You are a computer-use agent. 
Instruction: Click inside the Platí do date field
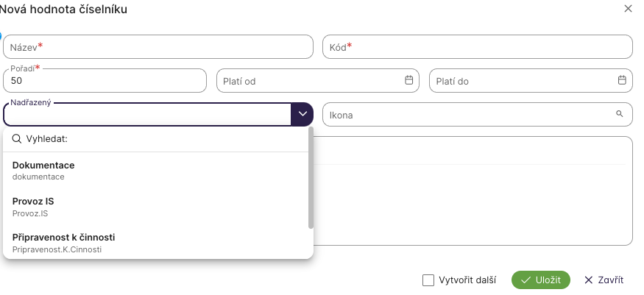coord(521,81)
